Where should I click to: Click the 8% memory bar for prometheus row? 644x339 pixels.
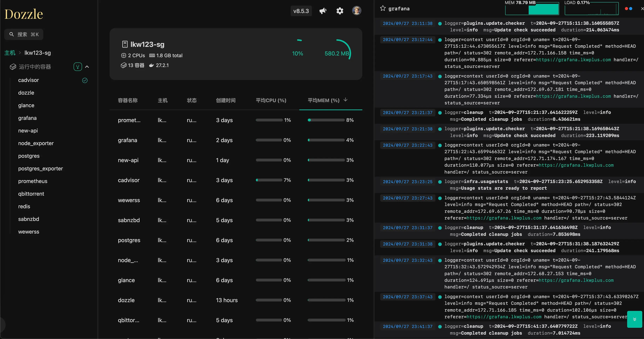[326, 120]
